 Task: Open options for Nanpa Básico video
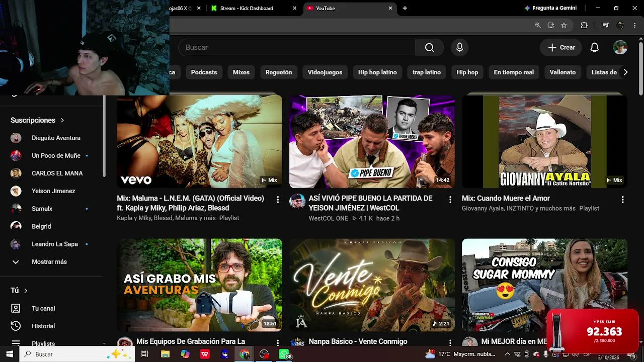(450, 342)
